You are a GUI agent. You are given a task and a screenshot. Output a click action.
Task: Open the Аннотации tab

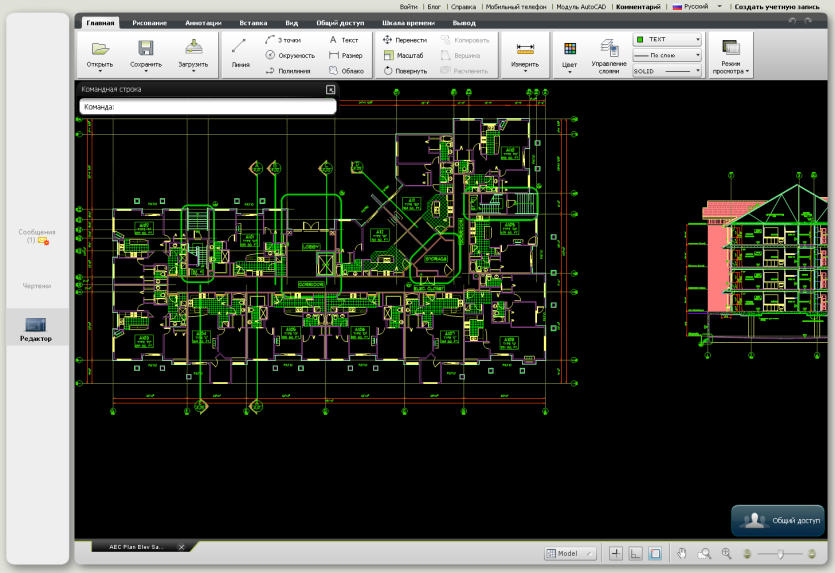click(203, 23)
